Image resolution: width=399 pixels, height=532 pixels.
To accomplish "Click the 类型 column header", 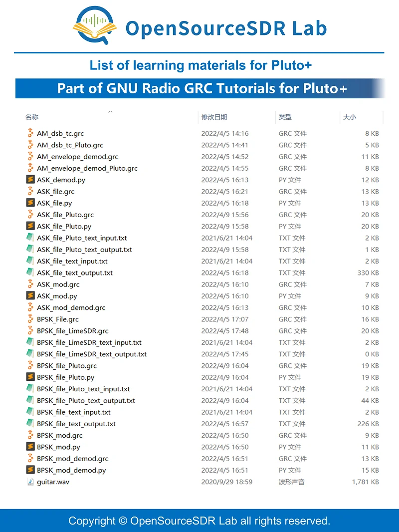I will (285, 117).
